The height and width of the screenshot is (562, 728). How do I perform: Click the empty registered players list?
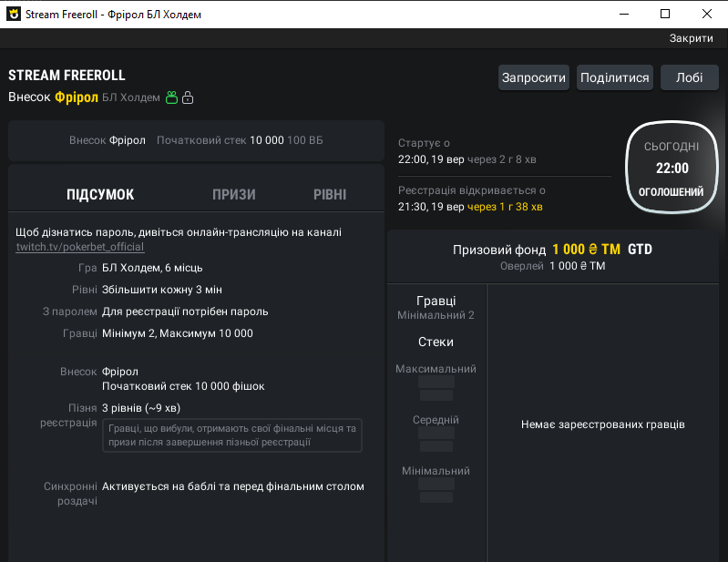602,424
